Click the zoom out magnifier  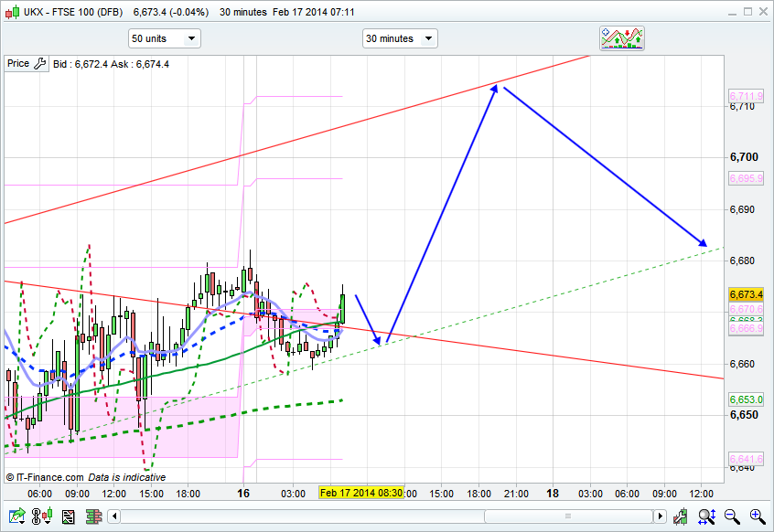pos(731,517)
